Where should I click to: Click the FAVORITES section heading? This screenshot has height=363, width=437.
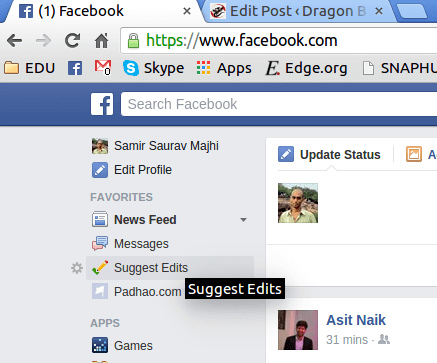pyautogui.click(x=122, y=197)
